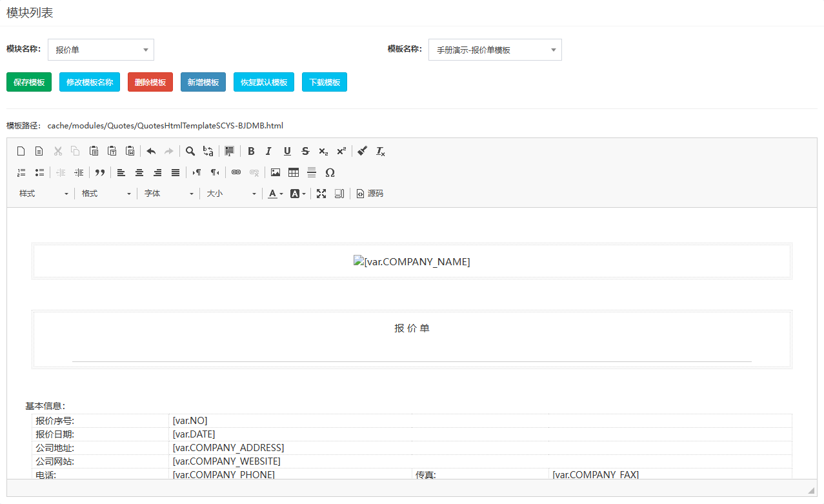Click the Insert Table icon
Image resolution: width=824 pixels, height=504 pixels.
(x=294, y=173)
